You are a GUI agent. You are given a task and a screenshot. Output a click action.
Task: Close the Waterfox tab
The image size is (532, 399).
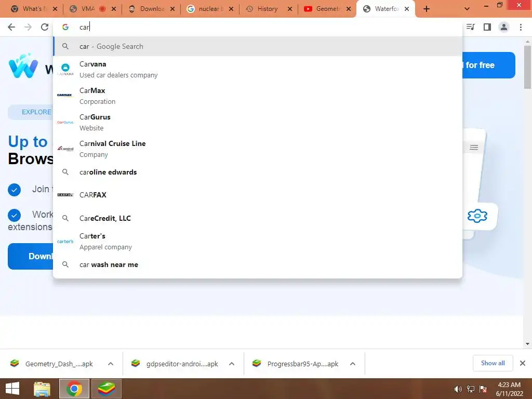coord(407,9)
